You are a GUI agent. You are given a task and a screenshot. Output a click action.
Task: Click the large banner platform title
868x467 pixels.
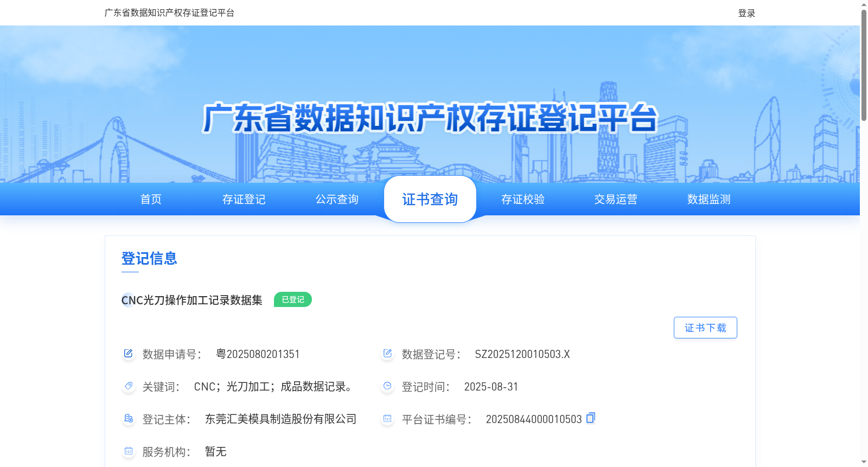point(430,118)
